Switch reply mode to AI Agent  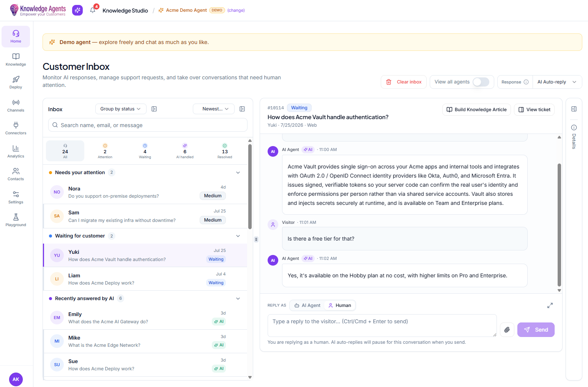click(x=307, y=305)
